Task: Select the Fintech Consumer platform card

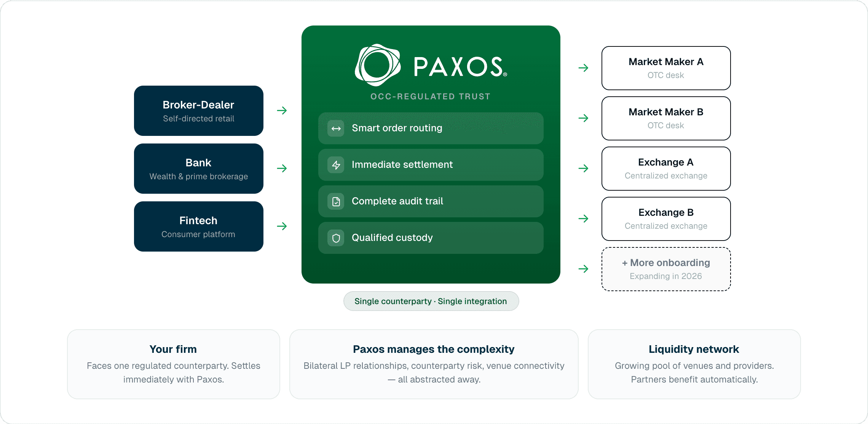Action: pyautogui.click(x=198, y=226)
